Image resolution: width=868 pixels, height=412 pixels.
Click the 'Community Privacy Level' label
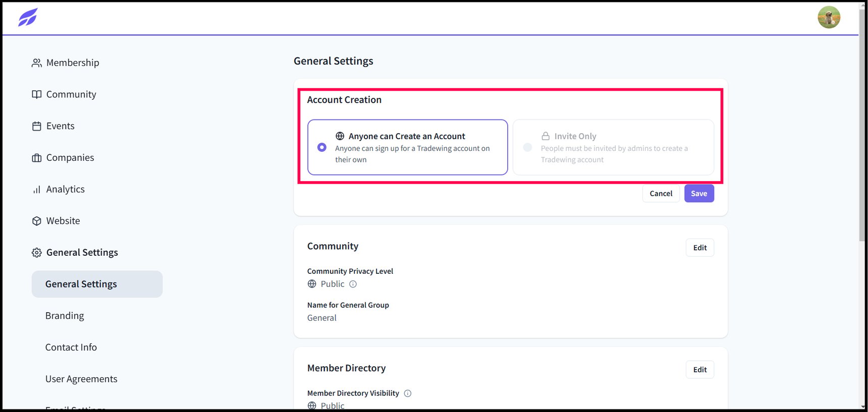tap(350, 271)
